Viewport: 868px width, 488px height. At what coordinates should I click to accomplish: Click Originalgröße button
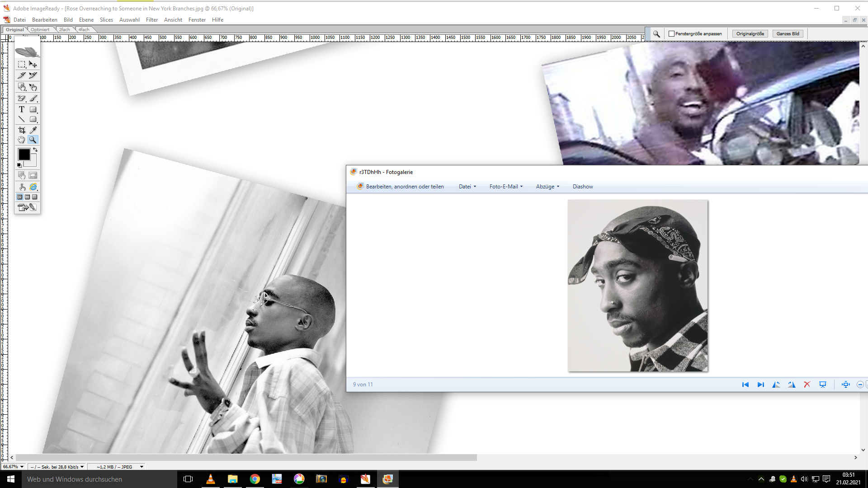pos(750,34)
